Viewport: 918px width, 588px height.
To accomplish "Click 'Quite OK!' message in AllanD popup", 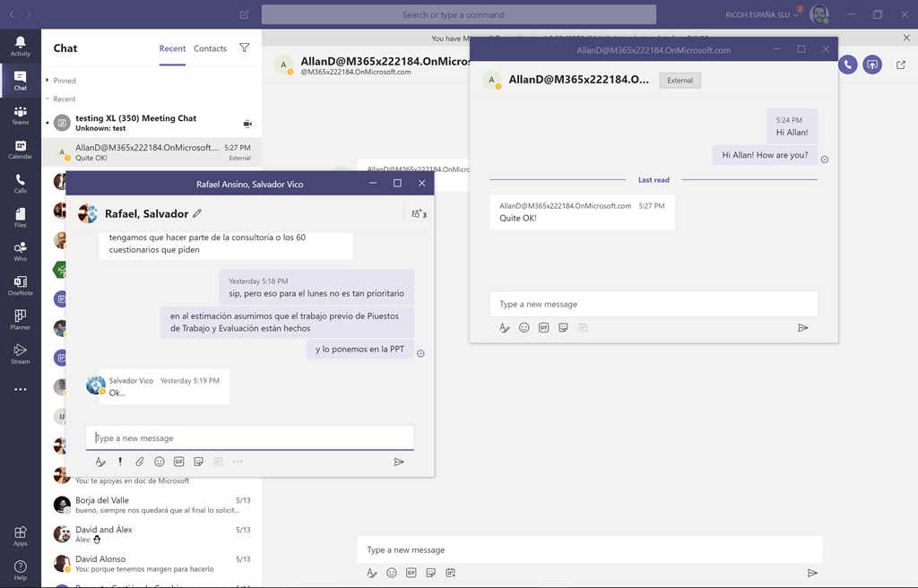I will point(582,212).
